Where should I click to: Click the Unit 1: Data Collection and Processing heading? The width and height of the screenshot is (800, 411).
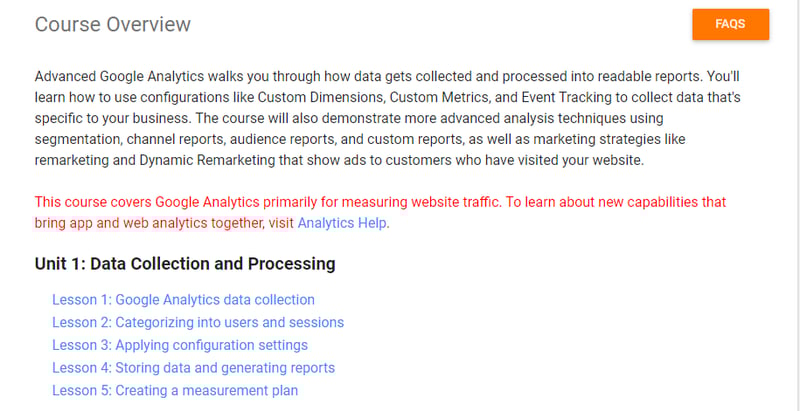coord(185,264)
